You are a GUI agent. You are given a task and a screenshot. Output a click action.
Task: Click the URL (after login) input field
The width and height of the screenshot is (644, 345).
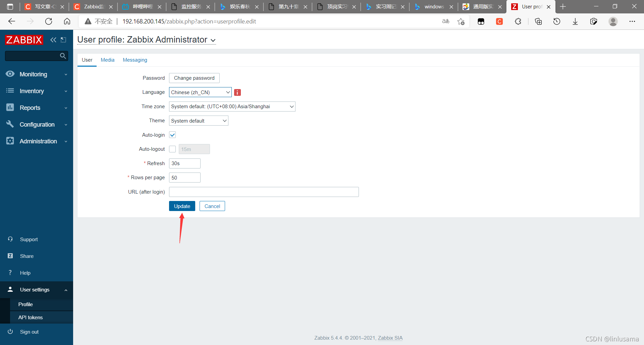pos(264,192)
